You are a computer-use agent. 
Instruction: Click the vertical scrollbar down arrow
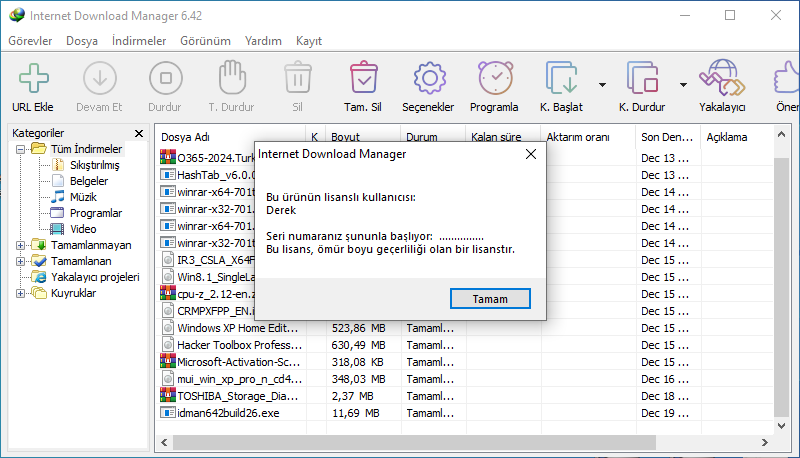[x=782, y=426]
